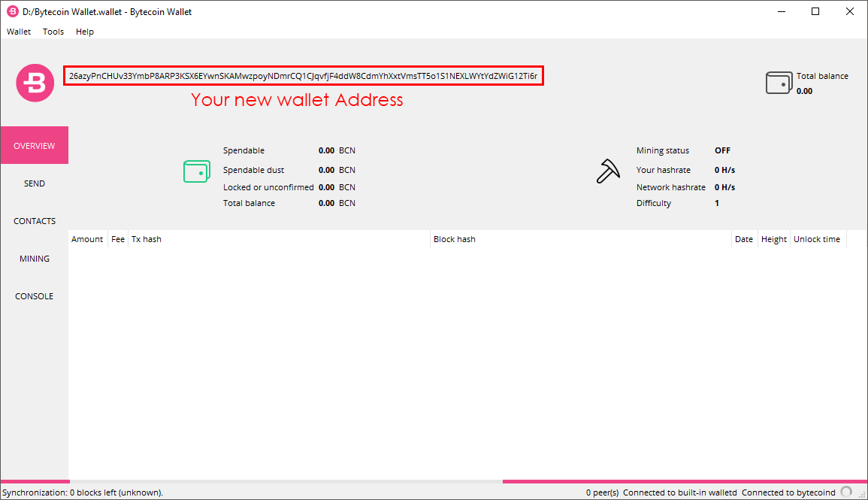This screenshot has width=868, height=500.
Task: Minimize the Bytecoin Wallet window
Action: coord(782,11)
